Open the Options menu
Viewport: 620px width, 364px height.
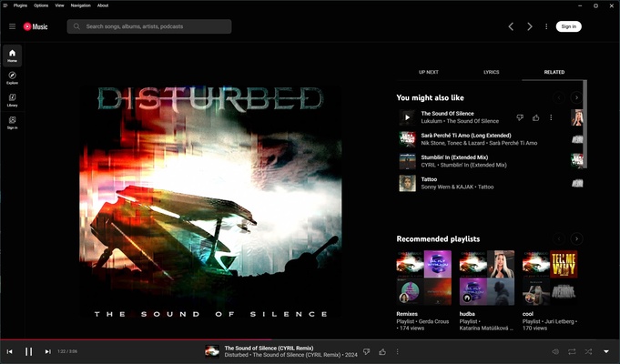[x=41, y=5]
